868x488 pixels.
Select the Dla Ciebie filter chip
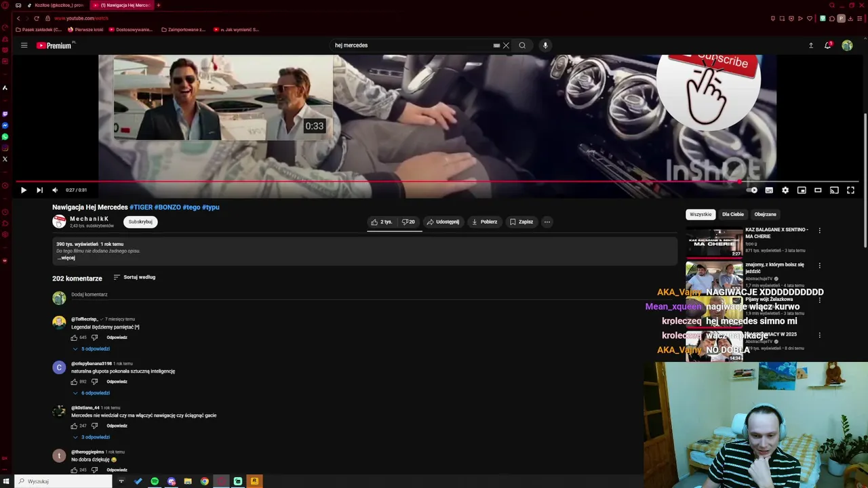coord(732,214)
